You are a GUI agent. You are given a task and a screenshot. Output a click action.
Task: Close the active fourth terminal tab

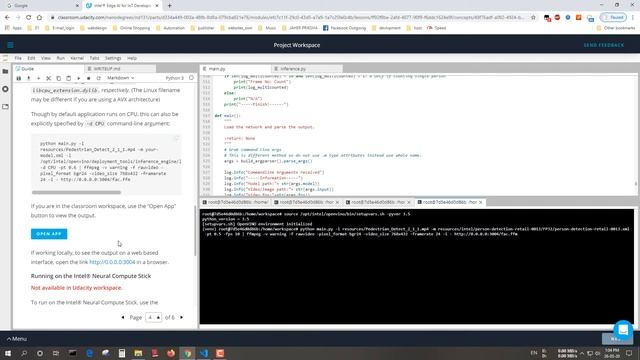pos(480,202)
